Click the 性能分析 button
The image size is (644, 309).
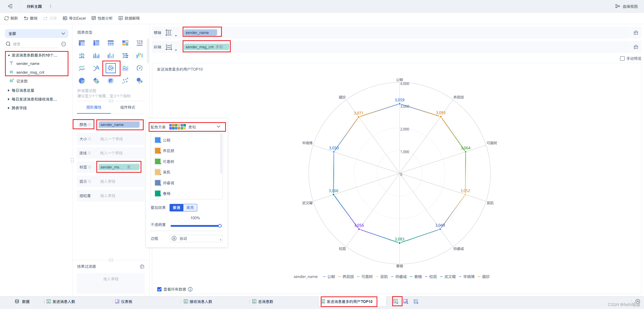click(102, 18)
